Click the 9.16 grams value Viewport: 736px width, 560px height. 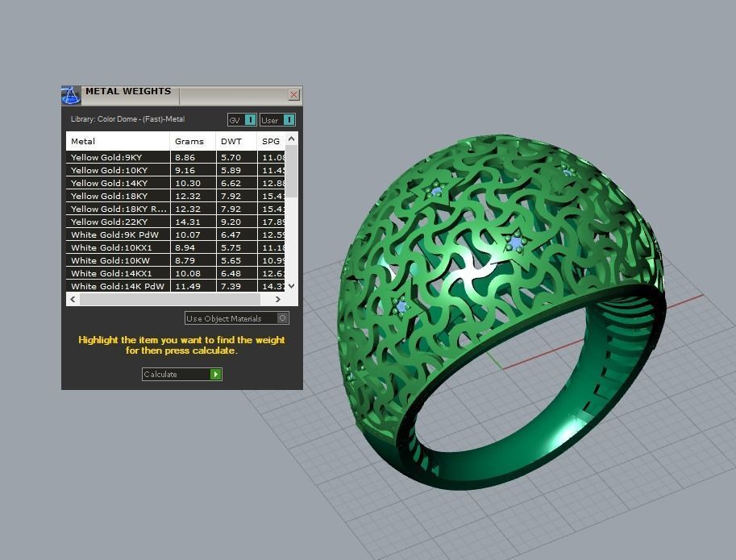coord(185,170)
